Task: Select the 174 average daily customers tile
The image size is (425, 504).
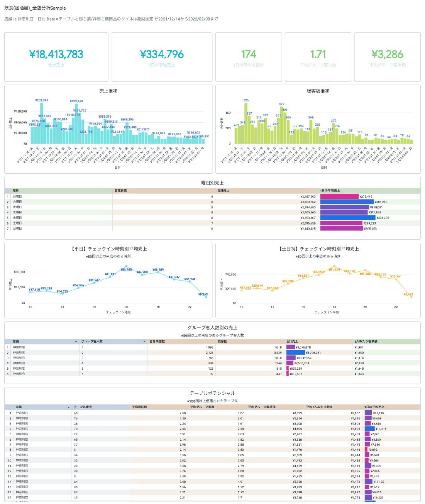Action: click(x=249, y=57)
